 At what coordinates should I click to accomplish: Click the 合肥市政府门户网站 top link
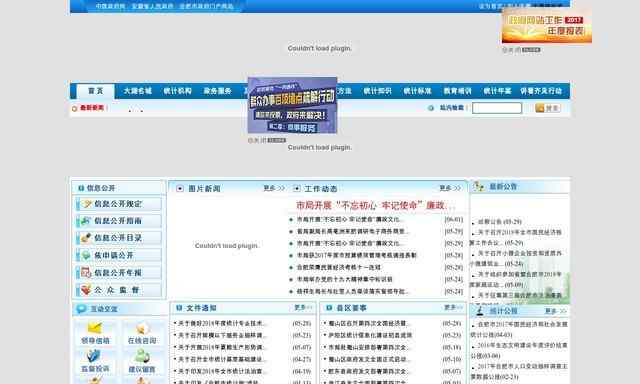click(207, 6)
